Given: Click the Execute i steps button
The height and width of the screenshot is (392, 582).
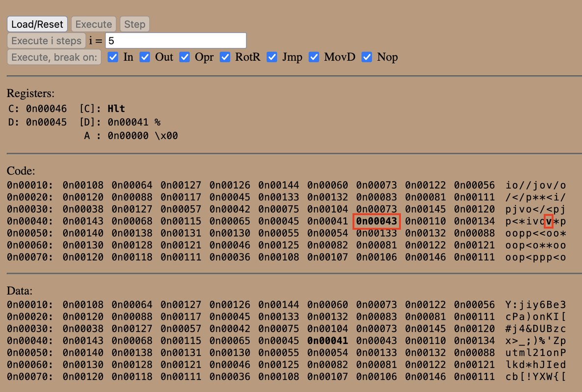Looking at the screenshot, I should pos(47,40).
